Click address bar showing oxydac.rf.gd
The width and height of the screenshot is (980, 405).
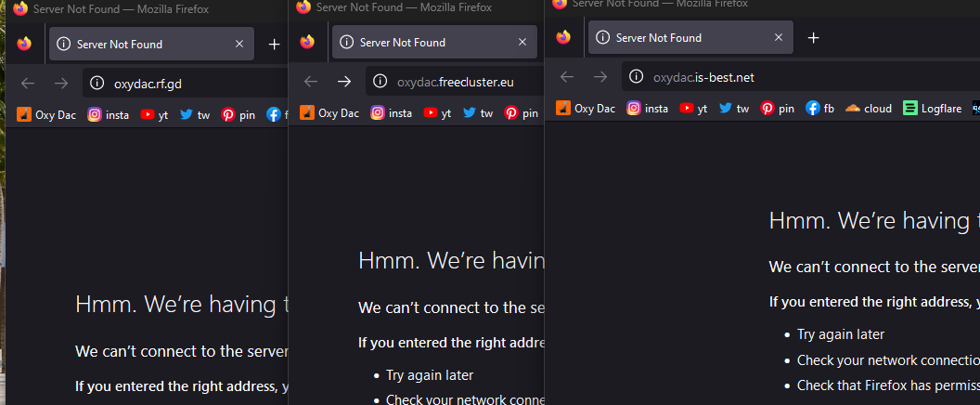click(186, 84)
